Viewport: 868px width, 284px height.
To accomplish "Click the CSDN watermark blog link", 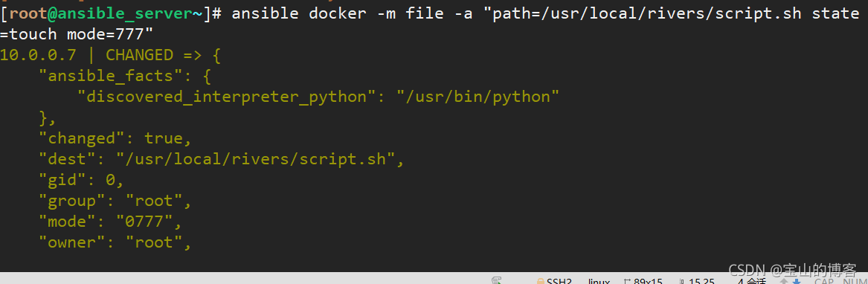I will [793, 270].
